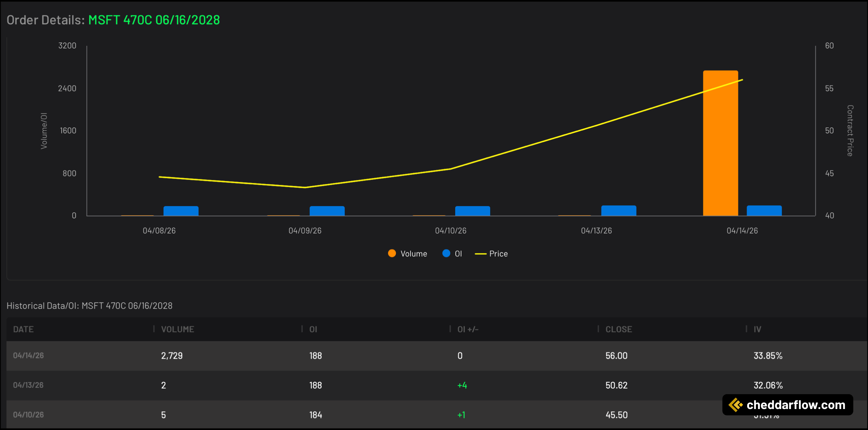Screen dimensions: 868x430
Task: Toggle the OI series in the legend
Action: [452, 254]
